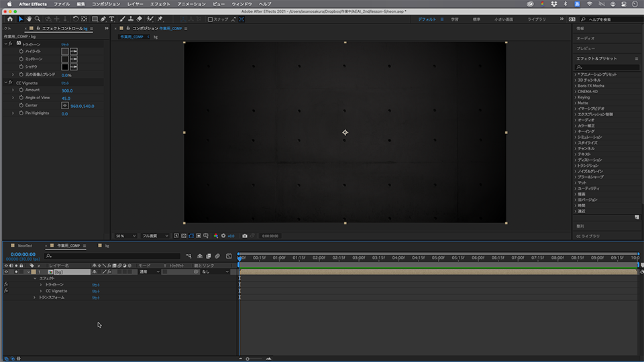Select the Zoom magnifier tool

click(37, 19)
